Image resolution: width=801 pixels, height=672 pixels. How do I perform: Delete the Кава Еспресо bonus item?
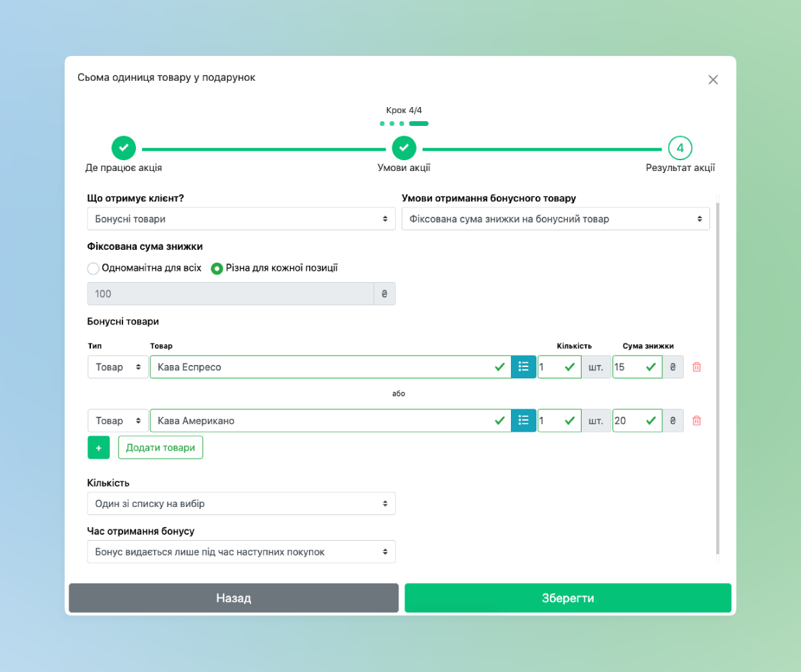coord(697,367)
